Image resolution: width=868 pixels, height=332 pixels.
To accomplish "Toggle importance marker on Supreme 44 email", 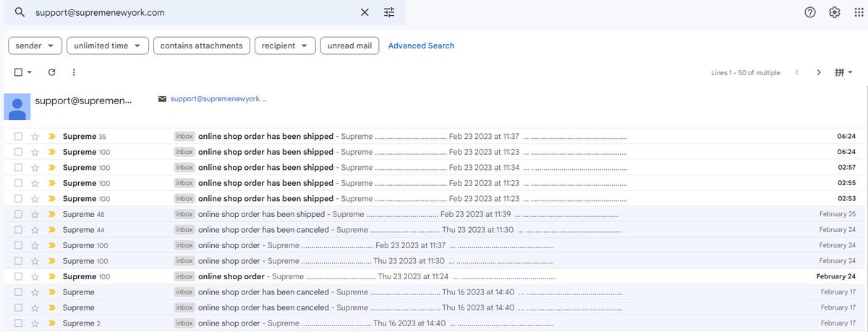I will pos(52,230).
